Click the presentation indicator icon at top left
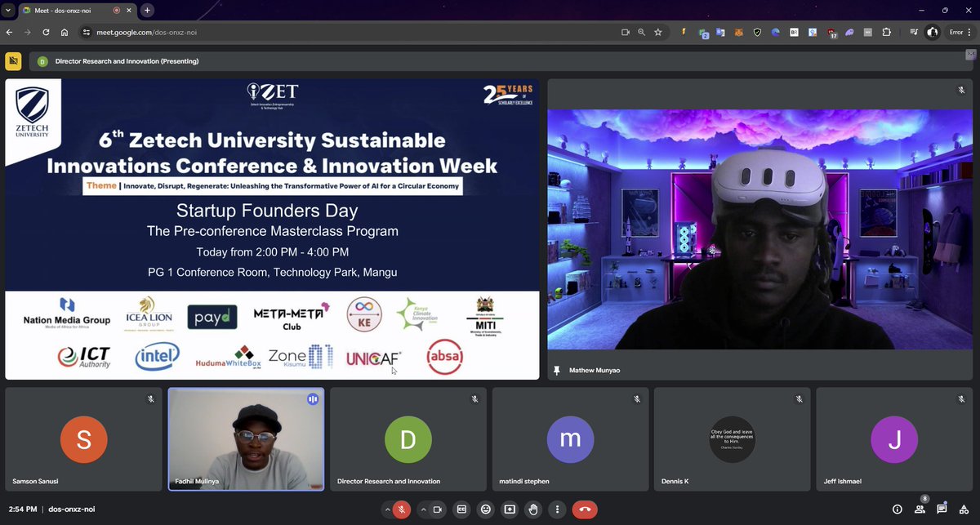980x525 pixels. point(13,61)
